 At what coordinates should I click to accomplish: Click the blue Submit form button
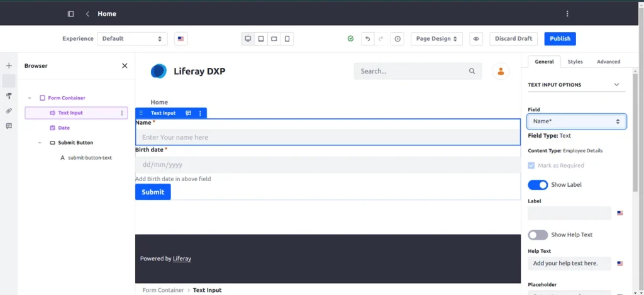(153, 192)
